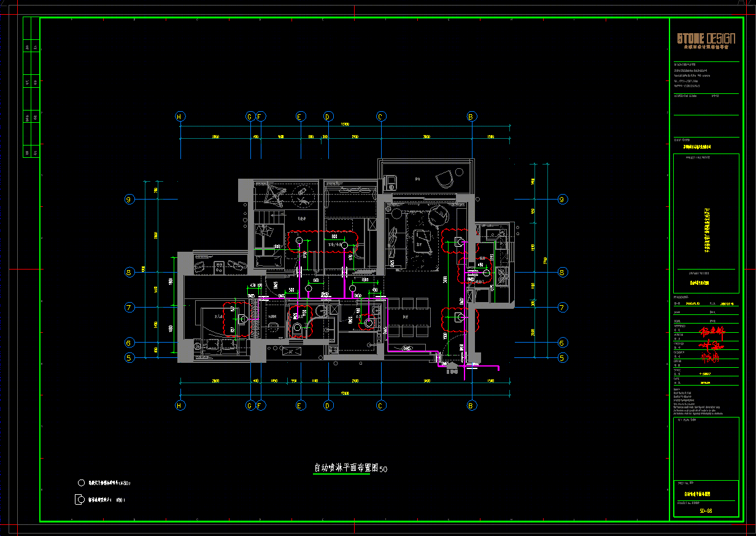
Task: Click the top grid axis bubble H
Action: 180,116
